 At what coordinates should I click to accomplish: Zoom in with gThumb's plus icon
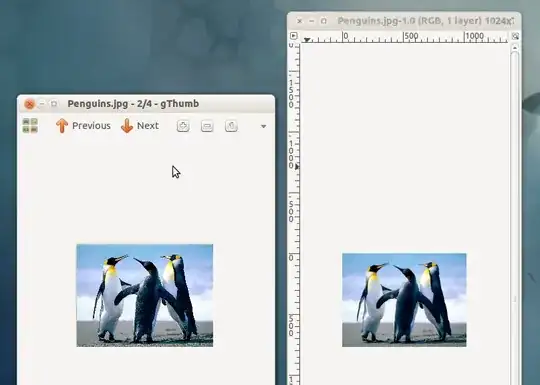(x=183, y=126)
